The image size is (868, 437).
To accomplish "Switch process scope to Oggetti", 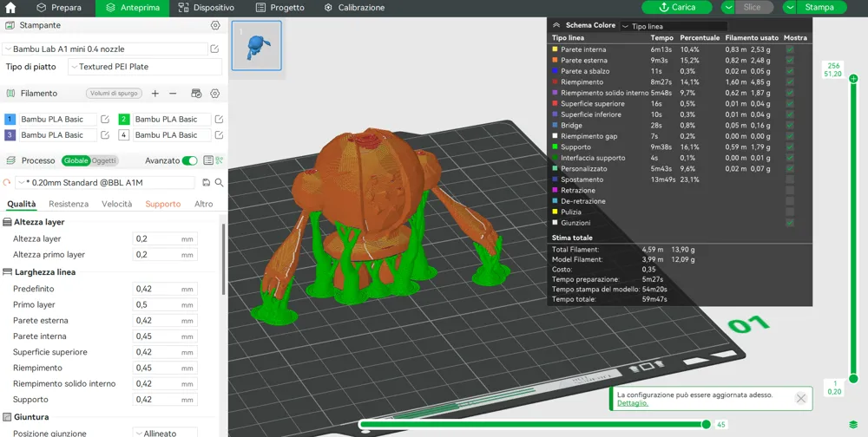I will tap(104, 160).
